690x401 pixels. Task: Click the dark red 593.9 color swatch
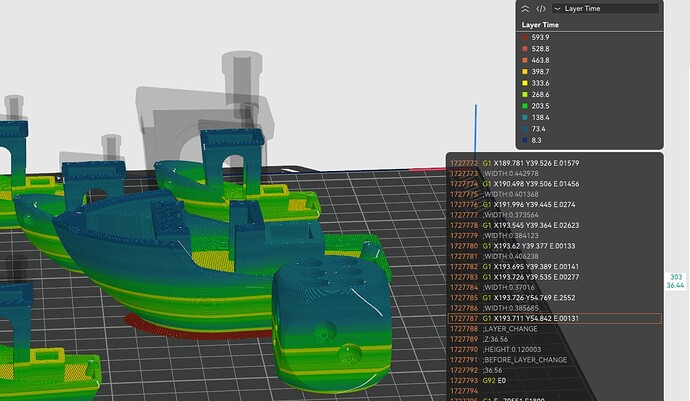[525, 37]
